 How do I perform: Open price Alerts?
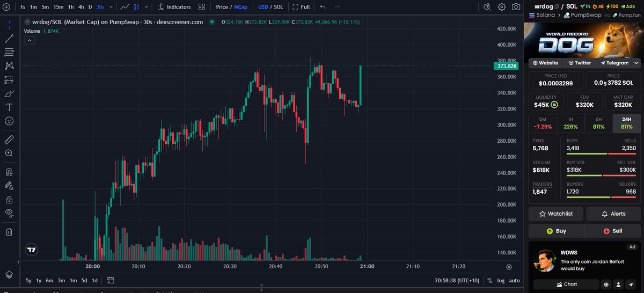click(x=613, y=214)
